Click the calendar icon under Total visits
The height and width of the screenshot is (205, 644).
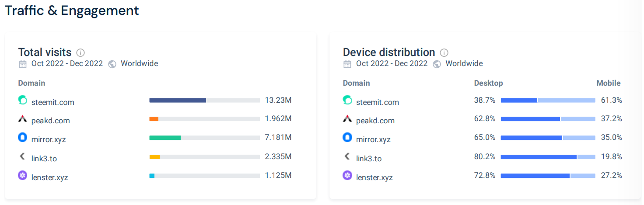(x=23, y=64)
